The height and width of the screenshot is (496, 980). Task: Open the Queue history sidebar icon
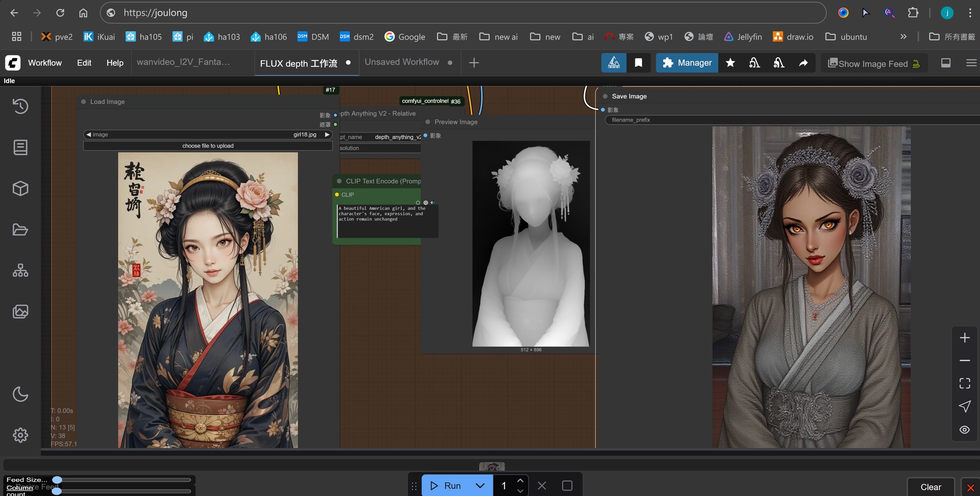(20, 106)
